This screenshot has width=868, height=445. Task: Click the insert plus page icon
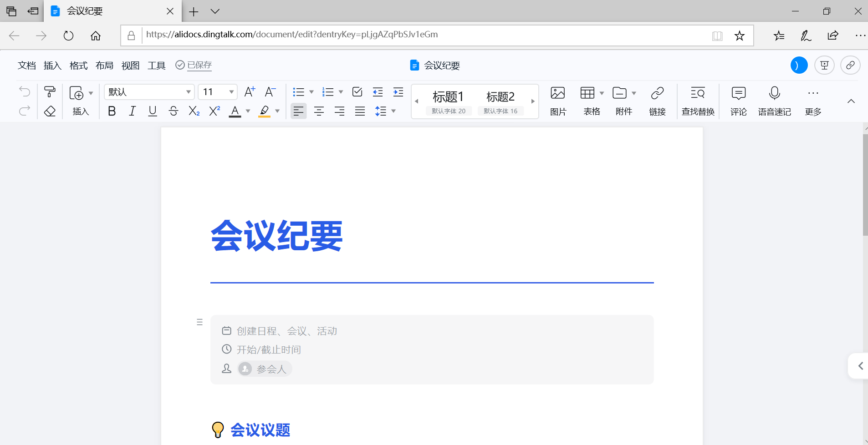click(x=77, y=93)
